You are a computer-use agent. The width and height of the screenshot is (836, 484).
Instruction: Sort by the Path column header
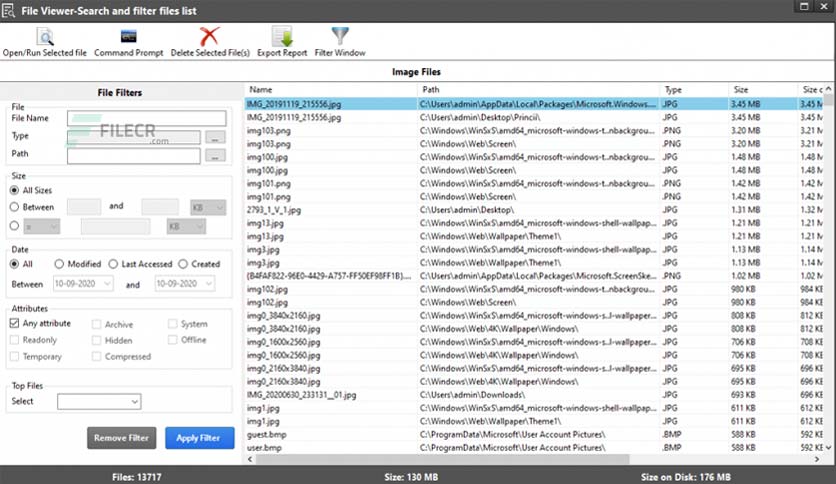coord(538,90)
